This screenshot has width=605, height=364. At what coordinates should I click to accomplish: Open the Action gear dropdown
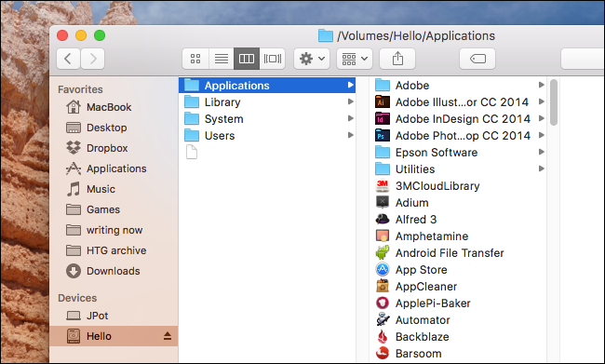(312, 59)
